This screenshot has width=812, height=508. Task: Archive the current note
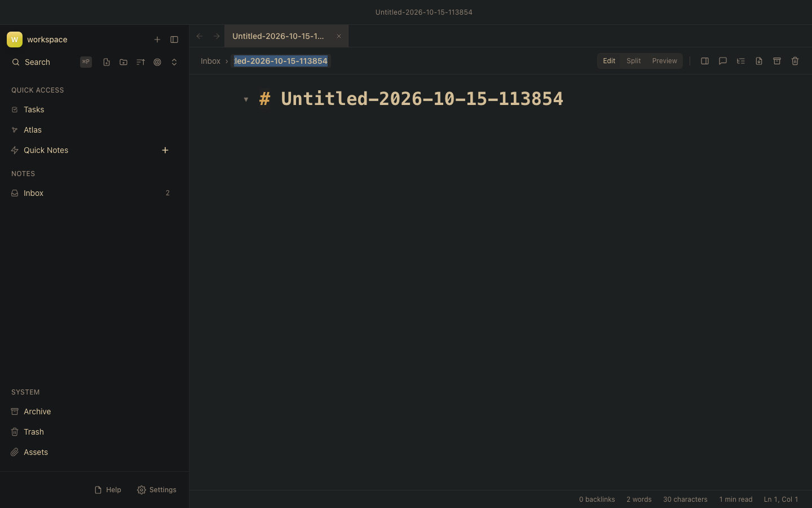tap(777, 61)
